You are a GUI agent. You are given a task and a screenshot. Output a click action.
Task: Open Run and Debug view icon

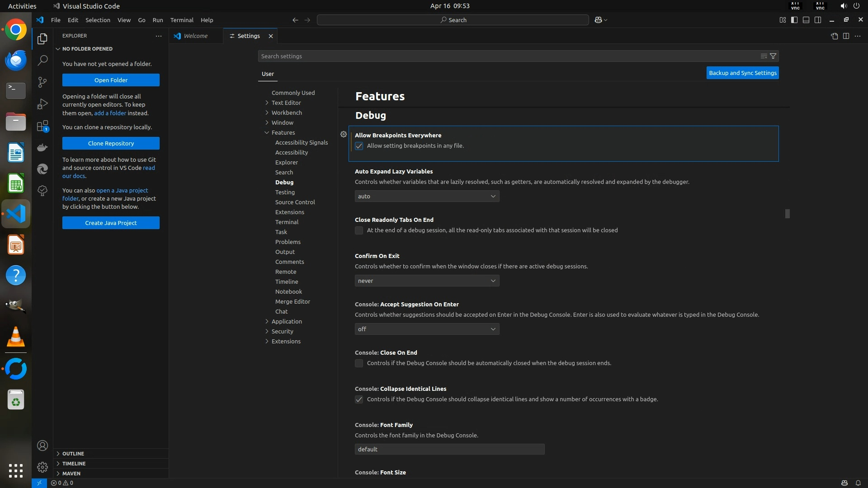42,104
